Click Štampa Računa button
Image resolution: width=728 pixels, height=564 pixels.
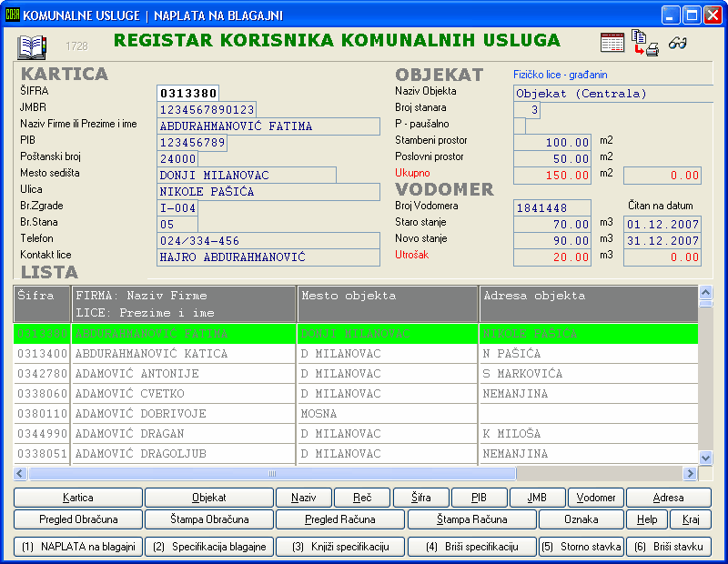click(x=471, y=519)
